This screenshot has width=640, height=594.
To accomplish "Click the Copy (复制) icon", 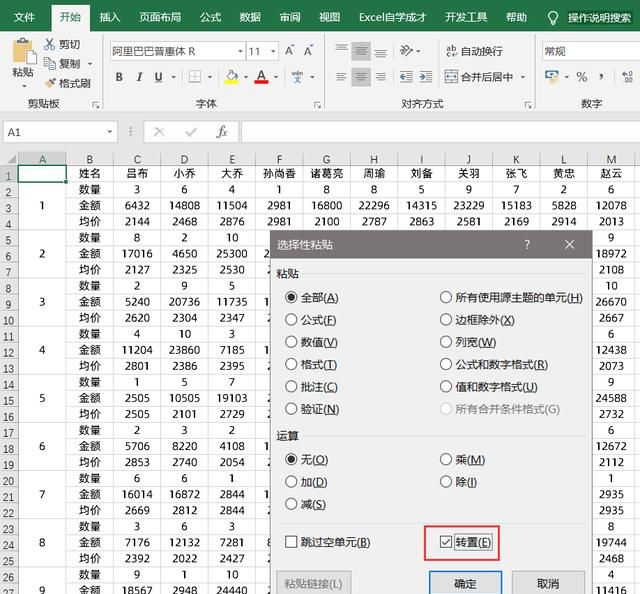I will (49, 63).
